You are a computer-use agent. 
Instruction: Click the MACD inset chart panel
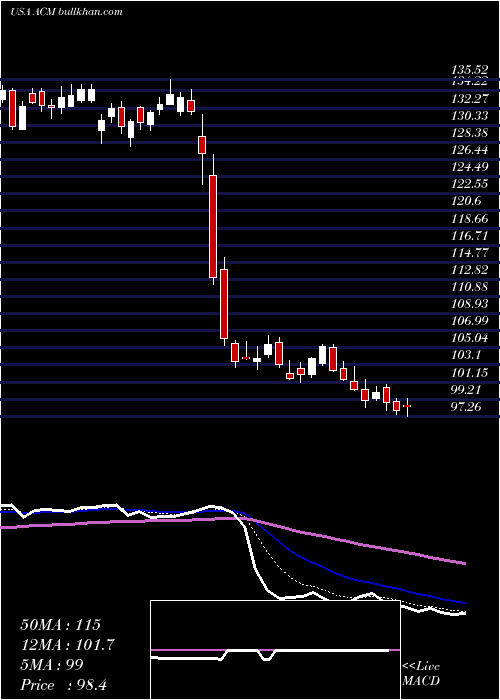coord(275,650)
